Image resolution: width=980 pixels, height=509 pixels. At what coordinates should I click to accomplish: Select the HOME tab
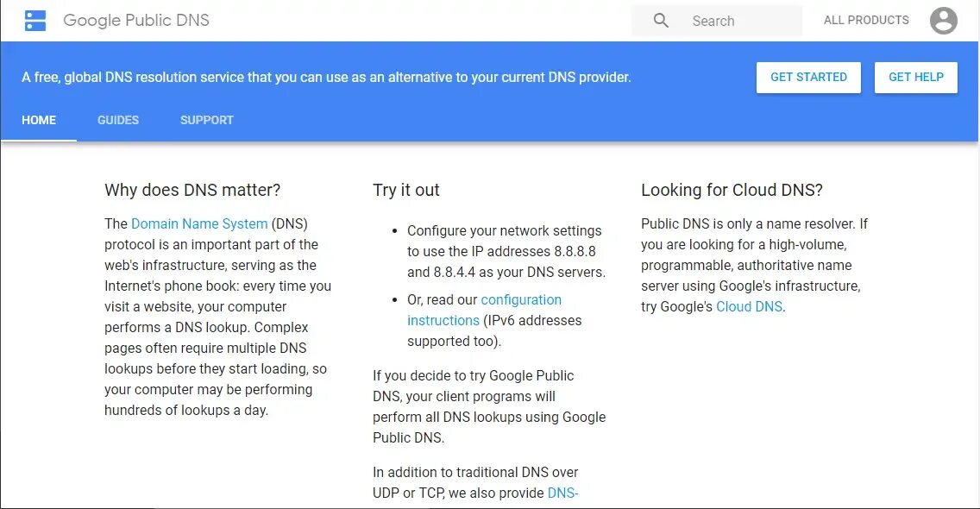point(39,120)
